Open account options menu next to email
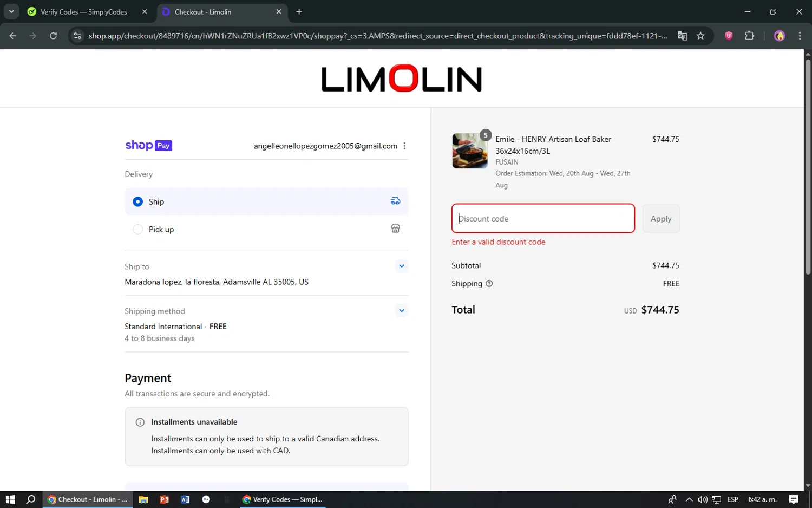The image size is (812, 508). coord(404,146)
